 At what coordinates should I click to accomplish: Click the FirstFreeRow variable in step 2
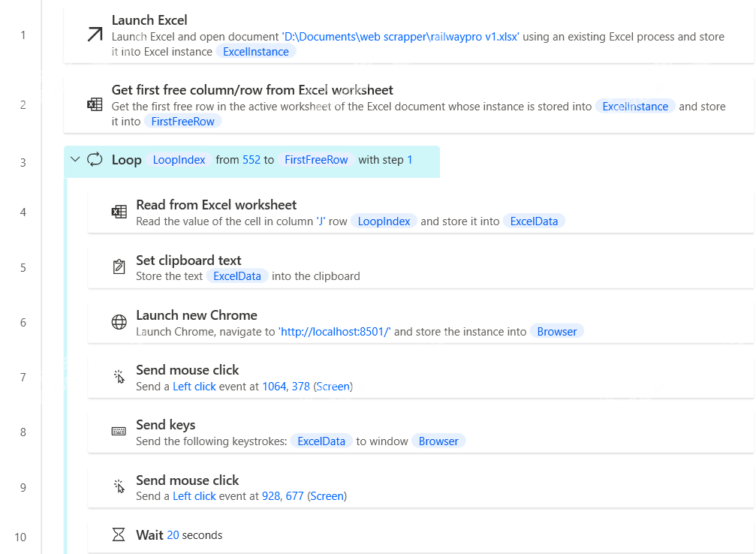click(182, 122)
